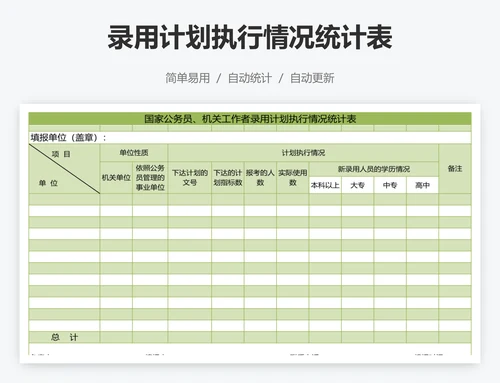Image resolution: width=500 pixels, height=383 pixels.
Task: Click the 机关单位 column header
Action: [x=116, y=178]
